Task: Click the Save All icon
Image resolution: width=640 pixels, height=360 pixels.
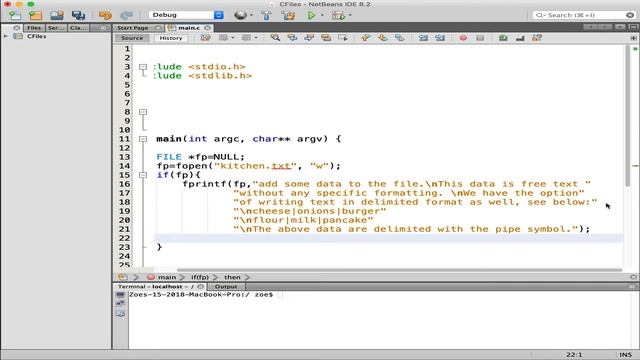Action: click(78, 16)
